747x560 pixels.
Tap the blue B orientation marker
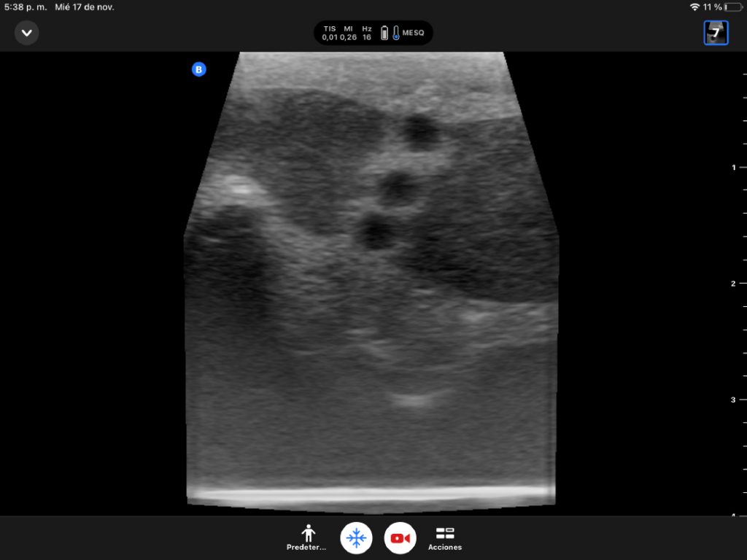coord(198,69)
